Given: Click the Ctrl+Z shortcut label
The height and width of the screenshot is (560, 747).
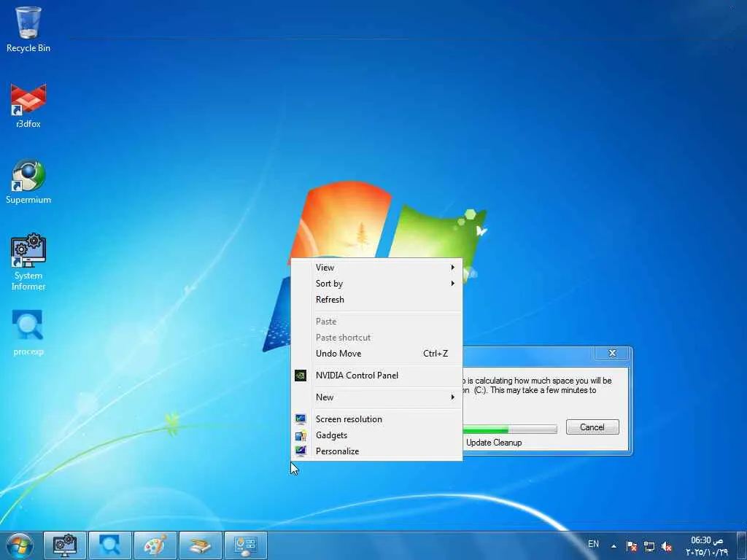Looking at the screenshot, I should (x=436, y=354).
